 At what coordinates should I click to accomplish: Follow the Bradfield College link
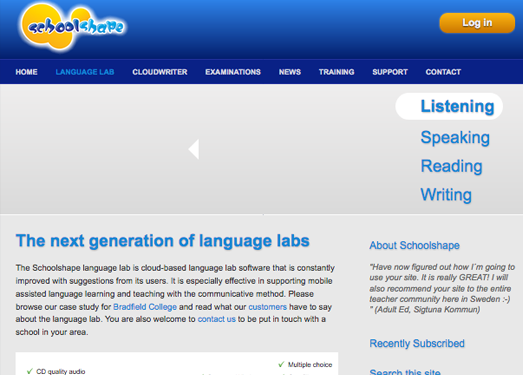pyautogui.click(x=145, y=307)
